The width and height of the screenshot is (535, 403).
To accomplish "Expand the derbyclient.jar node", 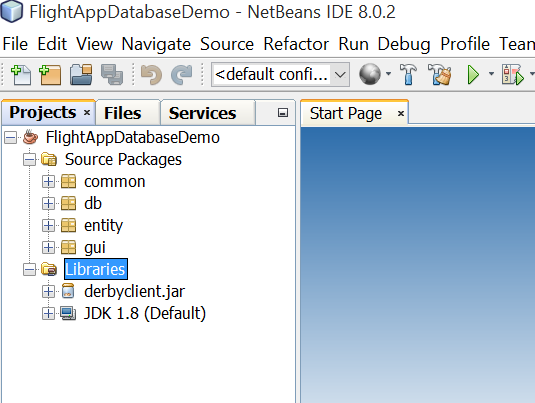I will [48, 291].
